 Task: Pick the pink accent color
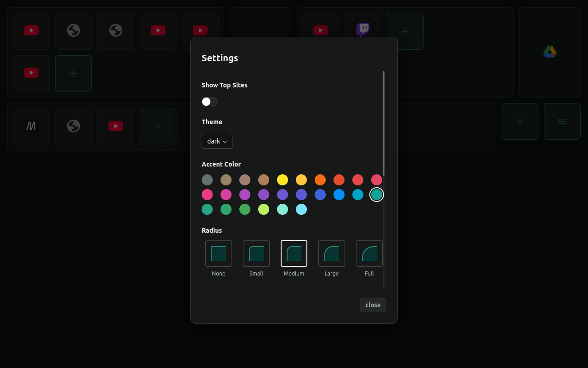[207, 195]
